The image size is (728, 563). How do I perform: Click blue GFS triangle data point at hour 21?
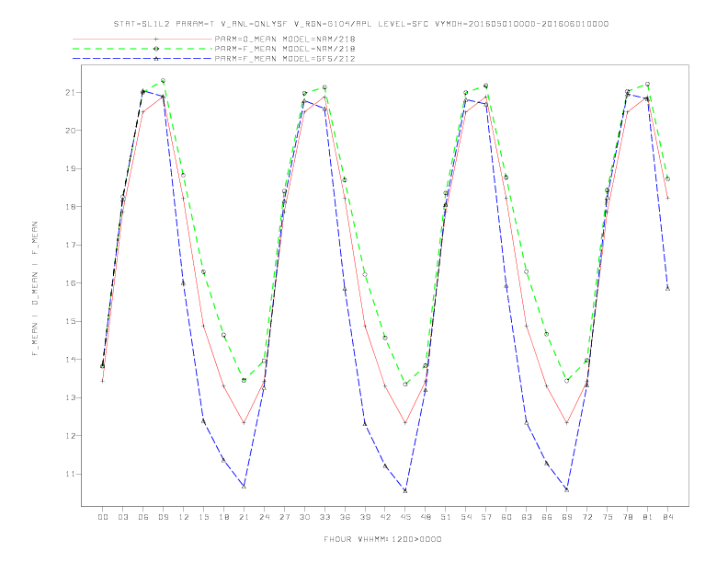[x=244, y=487]
